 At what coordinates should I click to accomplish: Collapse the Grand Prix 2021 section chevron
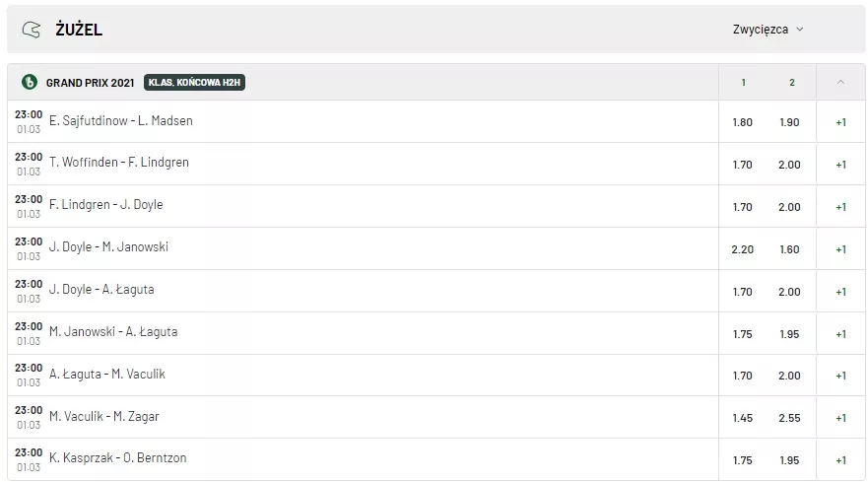[x=840, y=82]
